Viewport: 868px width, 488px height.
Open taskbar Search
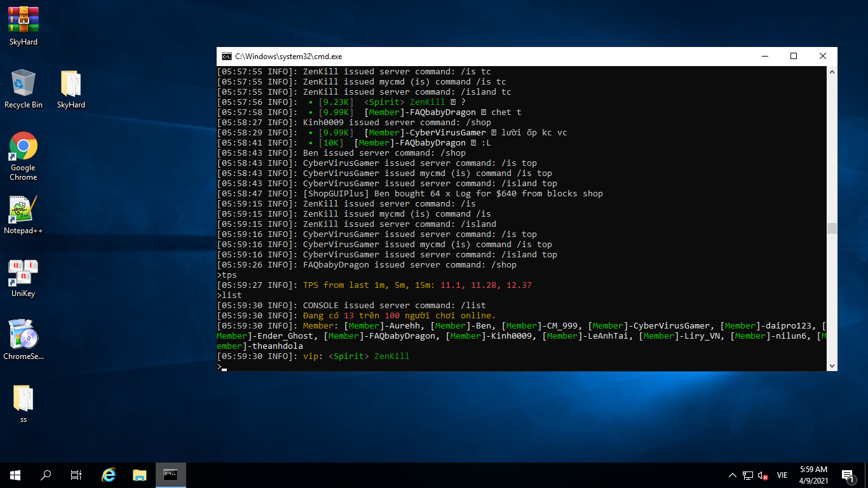coord(46,475)
